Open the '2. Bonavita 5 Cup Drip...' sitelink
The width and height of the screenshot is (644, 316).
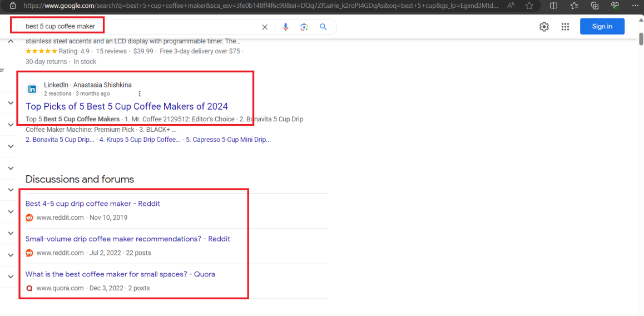[60, 140]
